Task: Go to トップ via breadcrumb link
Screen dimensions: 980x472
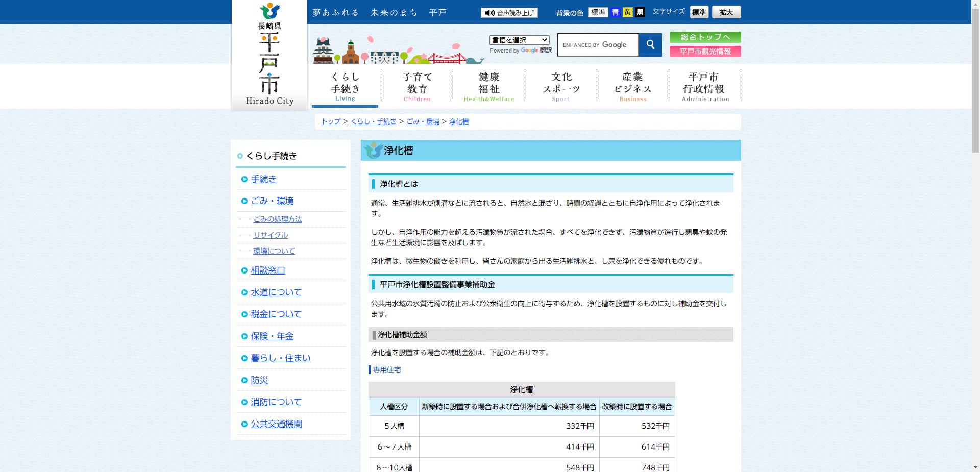Action: (x=330, y=121)
